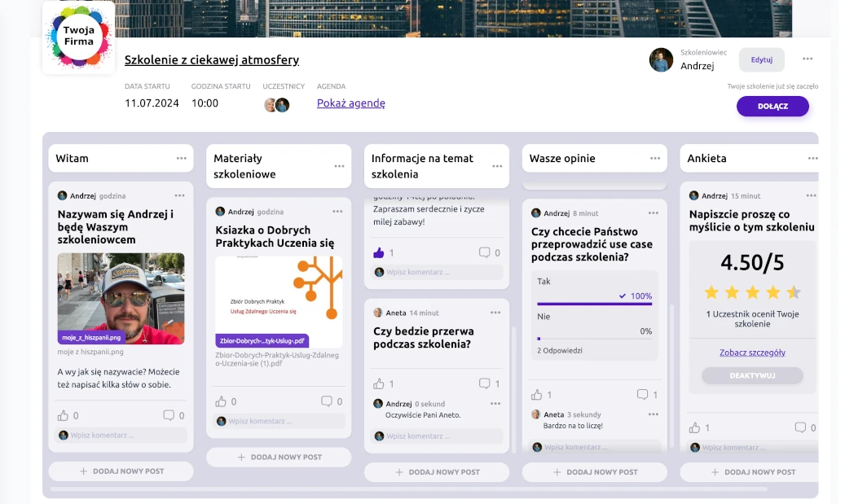Add a new post in Materiały szkoleniowe column
The image size is (867, 504).
click(x=279, y=457)
